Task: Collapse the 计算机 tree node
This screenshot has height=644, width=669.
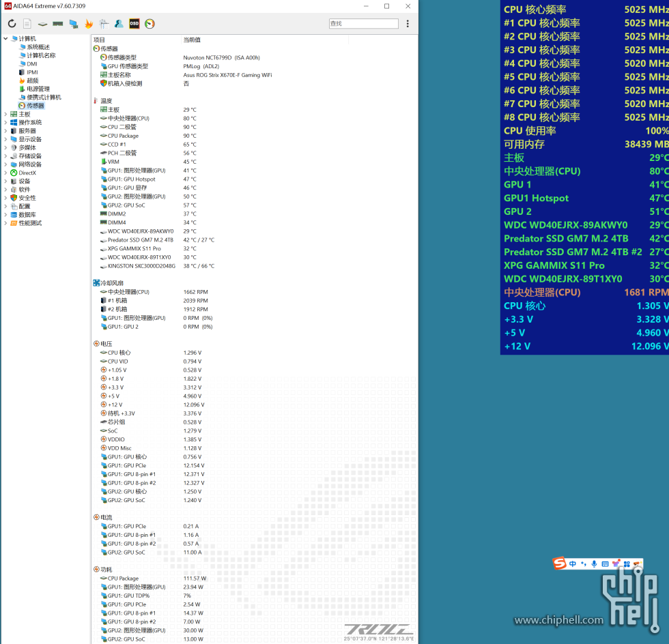Action: 5,39
